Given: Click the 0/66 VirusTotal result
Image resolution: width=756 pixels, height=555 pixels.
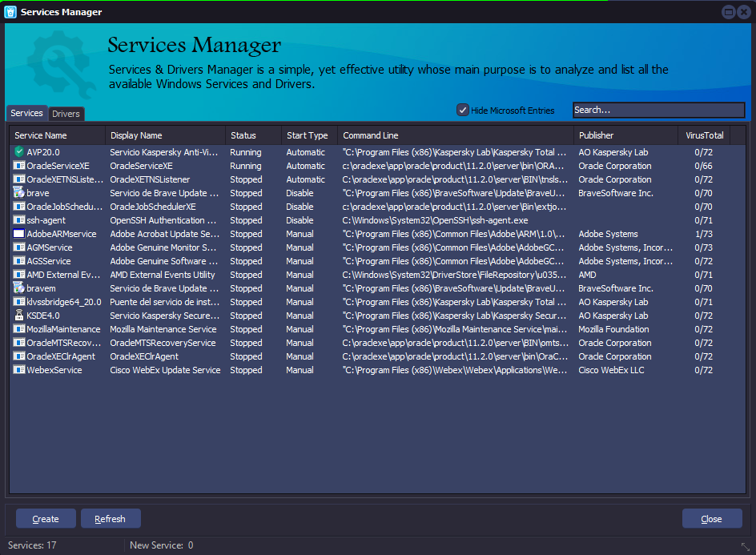Looking at the screenshot, I should tap(703, 166).
